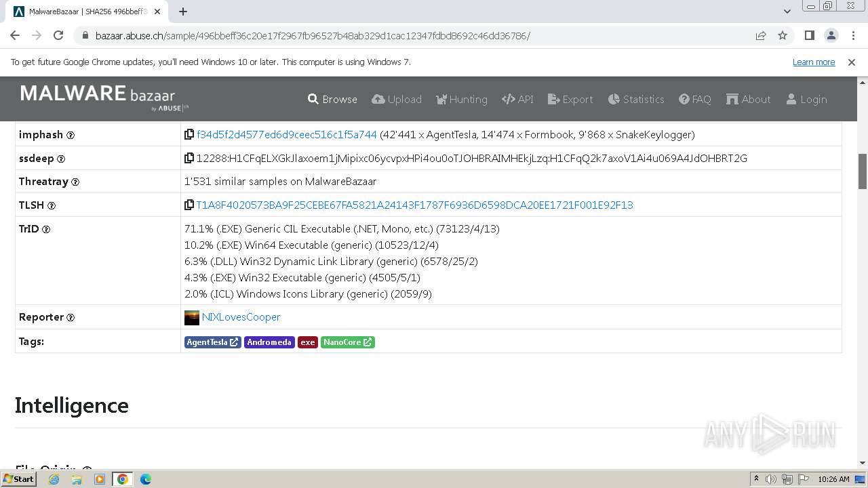The width and height of the screenshot is (868, 488).
Task: Click the page vertical scrollbar thumb
Action: pos(863,171)
